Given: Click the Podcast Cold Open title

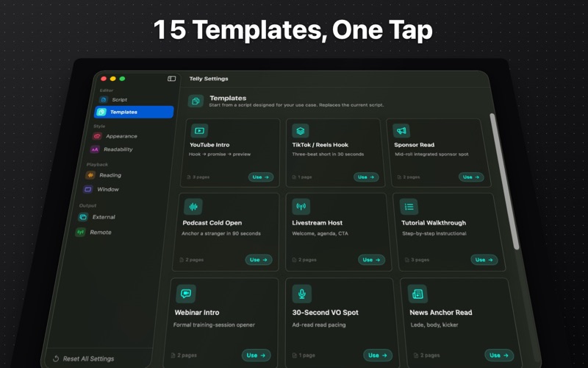Looking at the screenshot, I should point(212,223).
